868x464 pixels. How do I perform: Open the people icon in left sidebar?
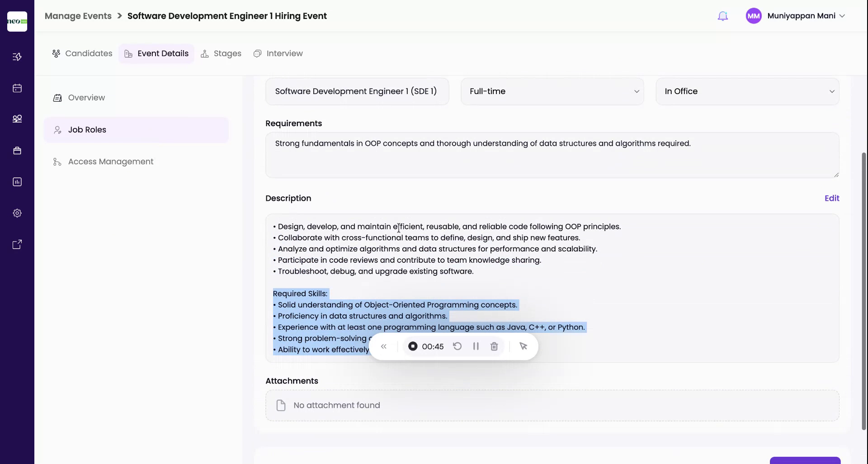coord(17,119)
